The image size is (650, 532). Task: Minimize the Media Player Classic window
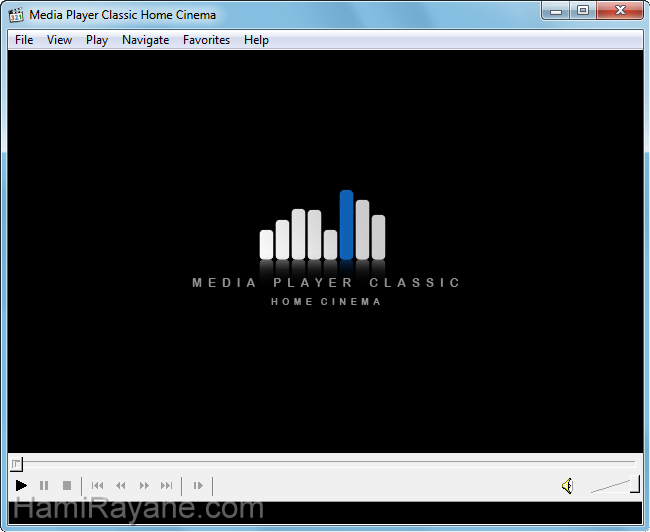pos(556,11)
